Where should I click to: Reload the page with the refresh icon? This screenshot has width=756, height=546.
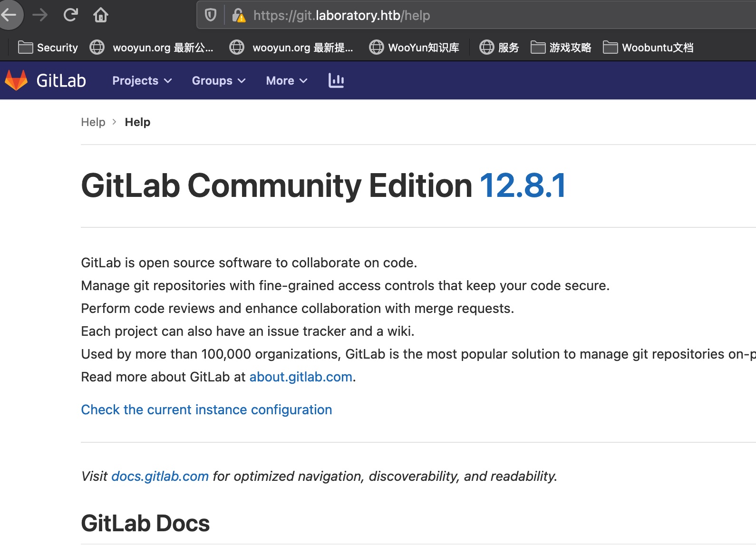(x=70, y=15)
